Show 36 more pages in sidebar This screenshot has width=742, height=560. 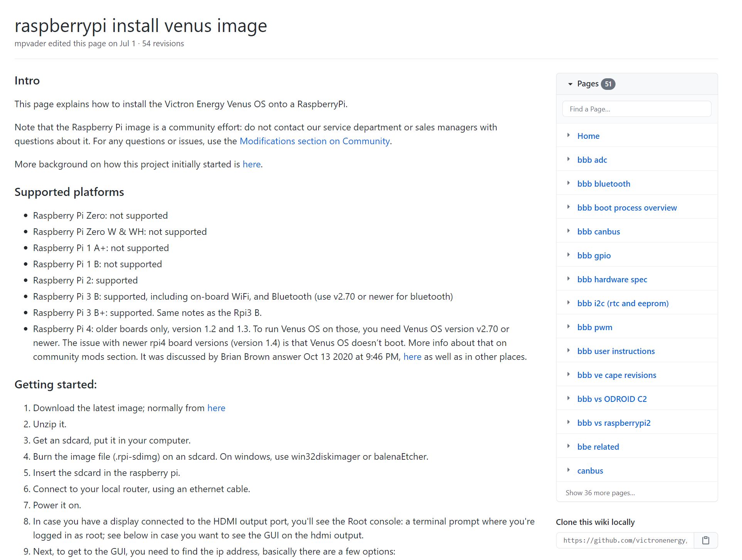pyautogui.click(x=600, y=493)
